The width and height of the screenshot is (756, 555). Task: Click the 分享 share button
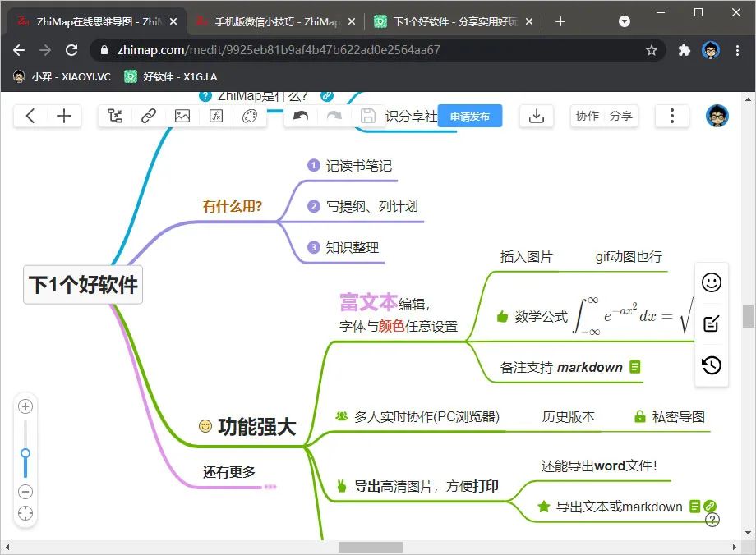pos(621,116)
